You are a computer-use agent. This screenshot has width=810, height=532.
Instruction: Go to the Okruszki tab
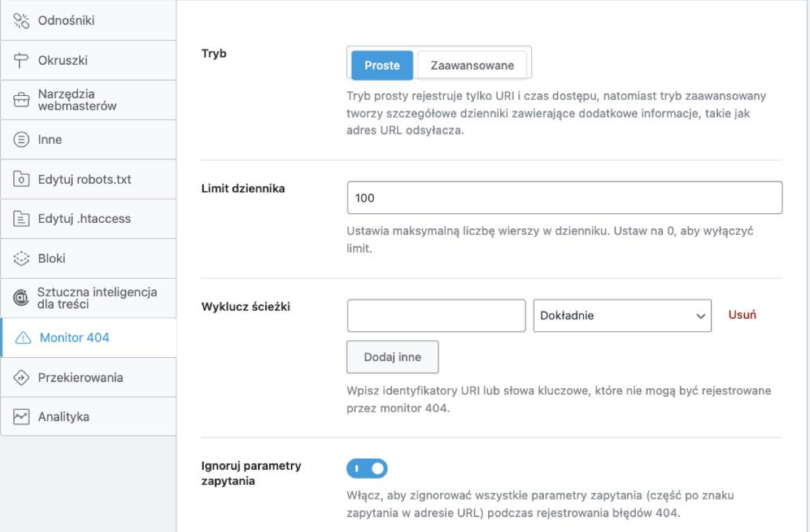88,61
